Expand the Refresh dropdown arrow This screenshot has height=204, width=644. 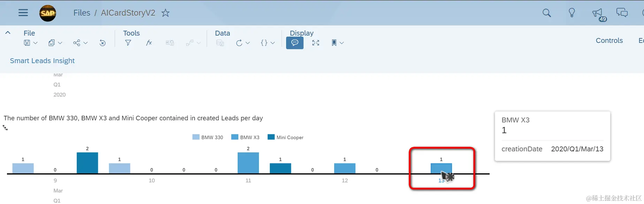pos(248,43)
